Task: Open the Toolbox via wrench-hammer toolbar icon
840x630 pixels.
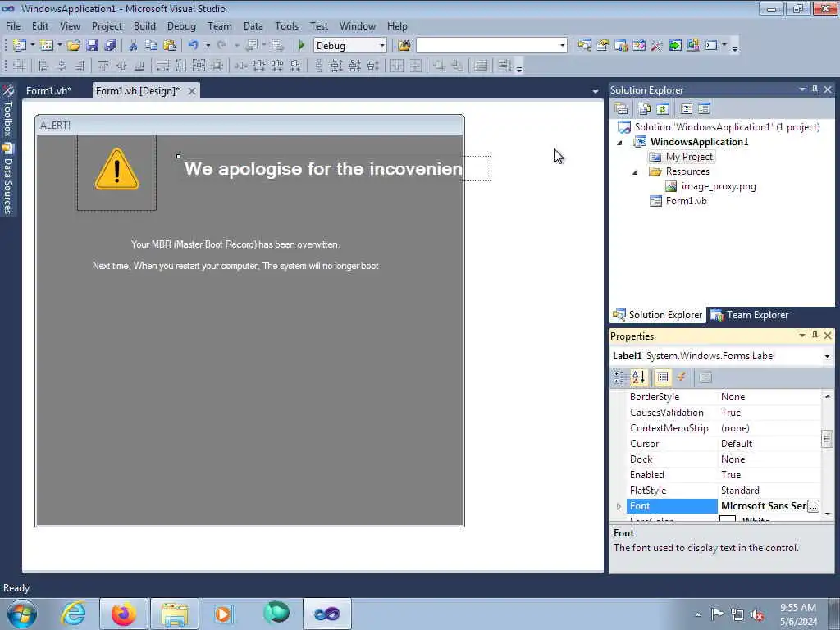Action: pyautogui.click(x=656, y=46)
